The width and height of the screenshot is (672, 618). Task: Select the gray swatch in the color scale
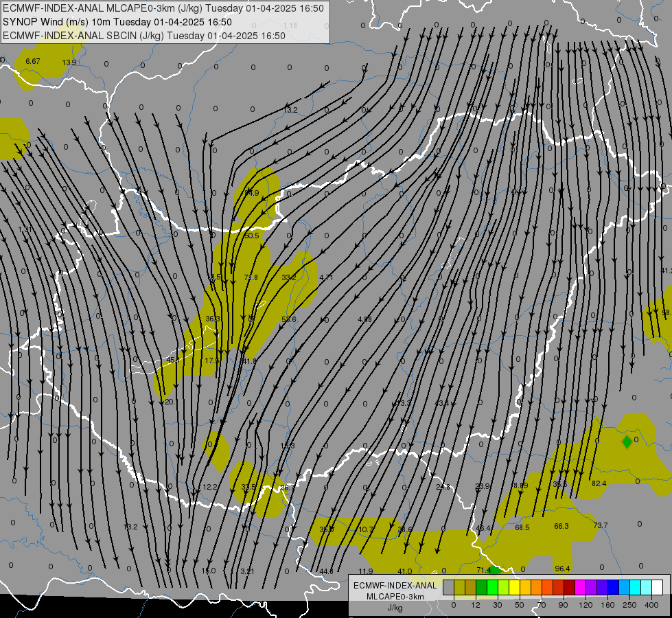coord(448,588)
